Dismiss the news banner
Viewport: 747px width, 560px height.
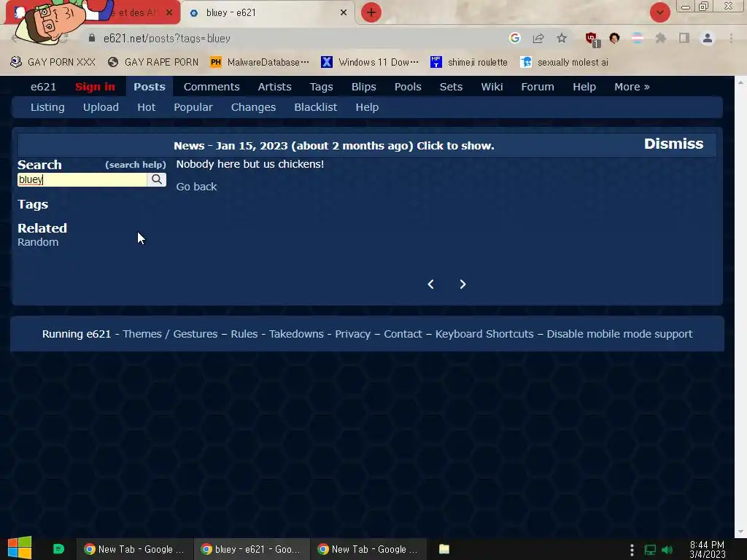pos(673,144)
